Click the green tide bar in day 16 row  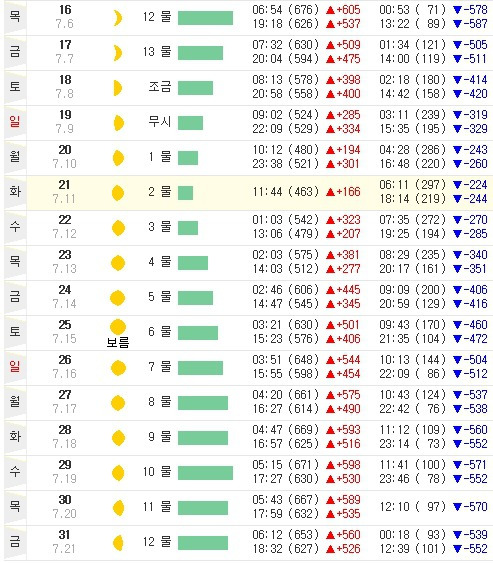point(205,18)
